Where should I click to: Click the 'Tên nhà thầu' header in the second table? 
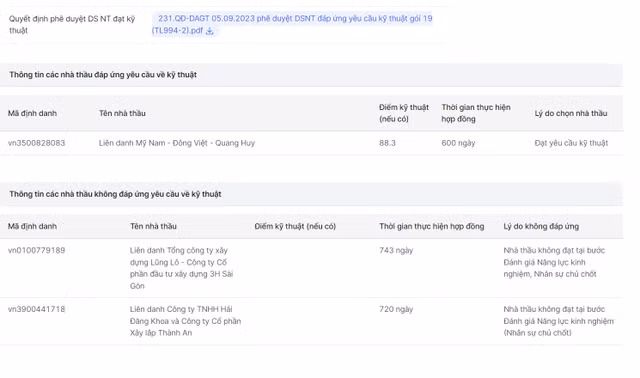(x=153, y=227)
